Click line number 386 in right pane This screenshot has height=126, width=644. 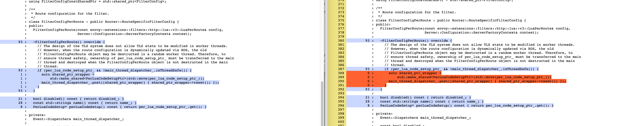[x=341, y=65]
